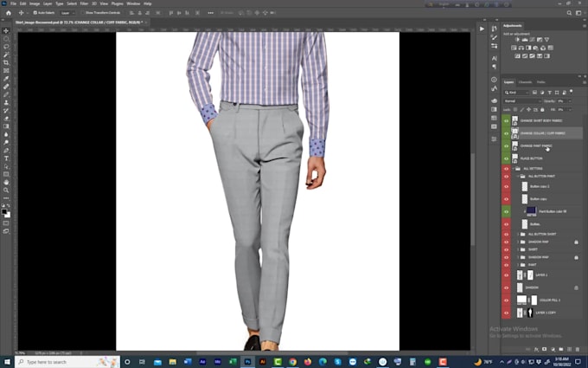Click the Brightness/Contrast adjustment icon
Screen dimensions: 588x368
click(517, 40)
